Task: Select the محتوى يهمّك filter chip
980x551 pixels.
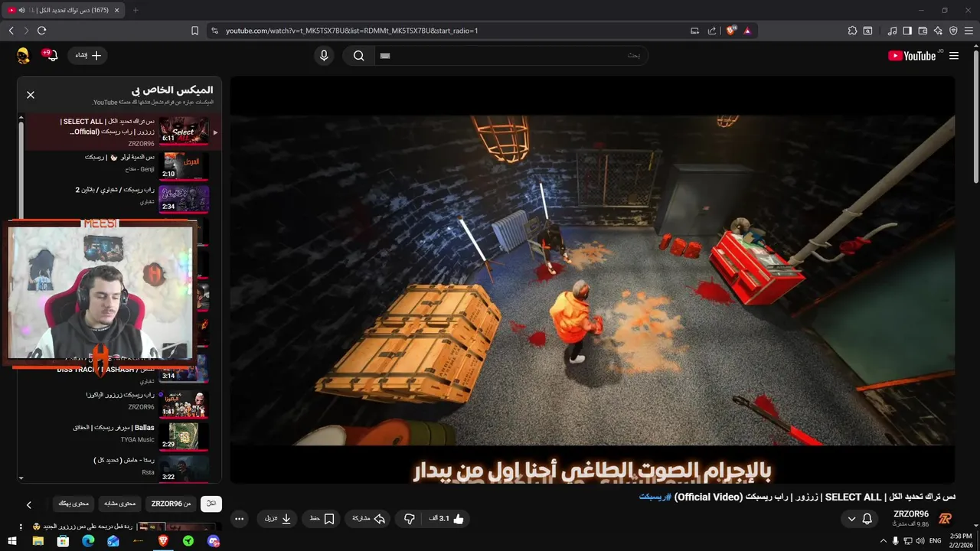Action: pos(73,504)
